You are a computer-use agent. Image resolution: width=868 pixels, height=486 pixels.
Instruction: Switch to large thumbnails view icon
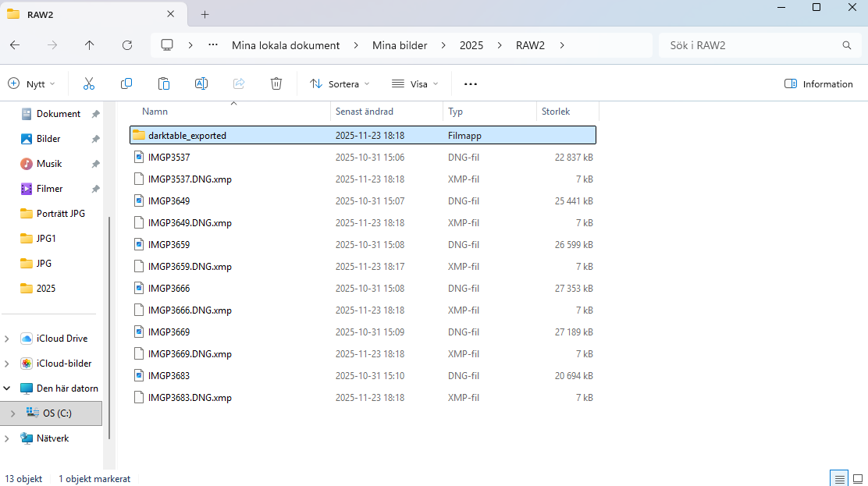click(x=857, y=478)
